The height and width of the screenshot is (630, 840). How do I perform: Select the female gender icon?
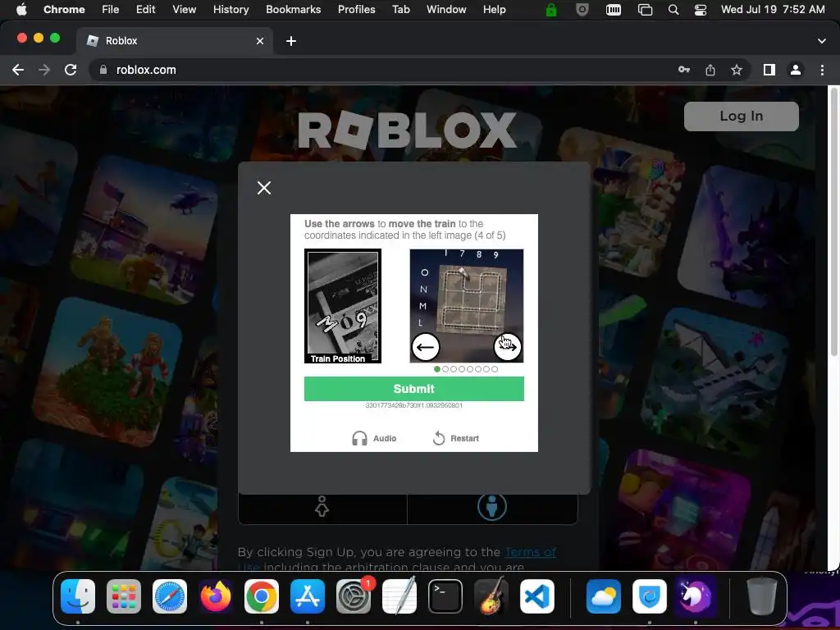click(322, 507)
